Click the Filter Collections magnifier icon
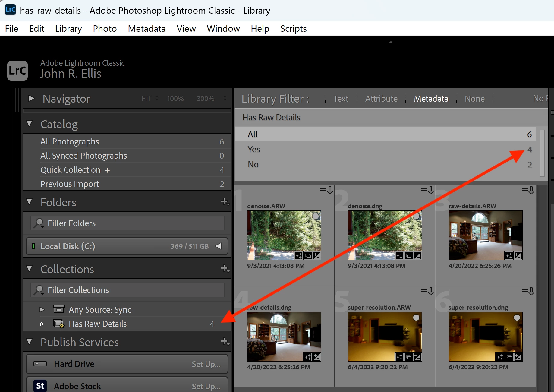The image size is (554, 392). click(x=39, y=290)
